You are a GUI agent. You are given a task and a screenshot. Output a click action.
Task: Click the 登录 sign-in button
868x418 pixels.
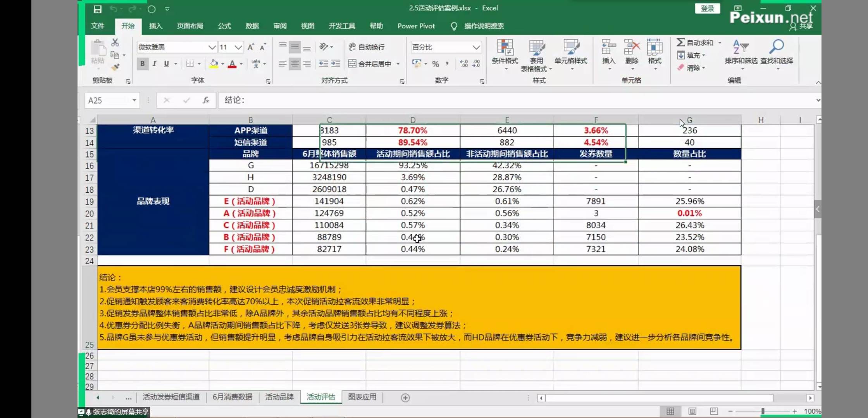707,9
